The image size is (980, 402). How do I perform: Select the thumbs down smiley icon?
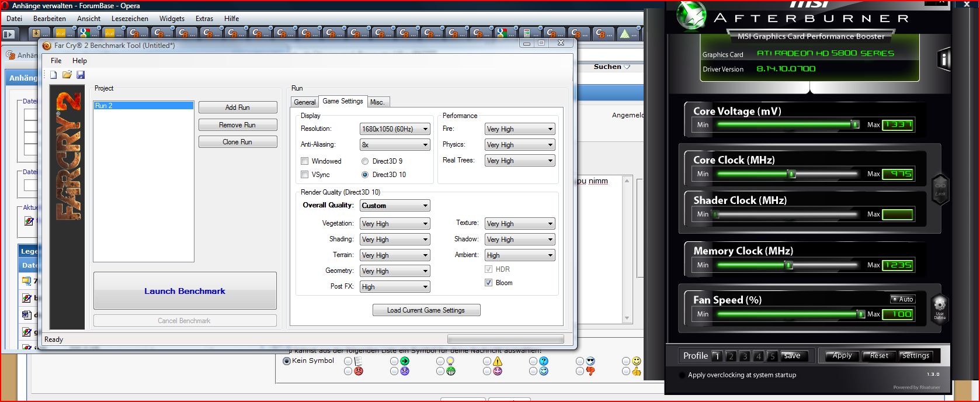point(590,371)
